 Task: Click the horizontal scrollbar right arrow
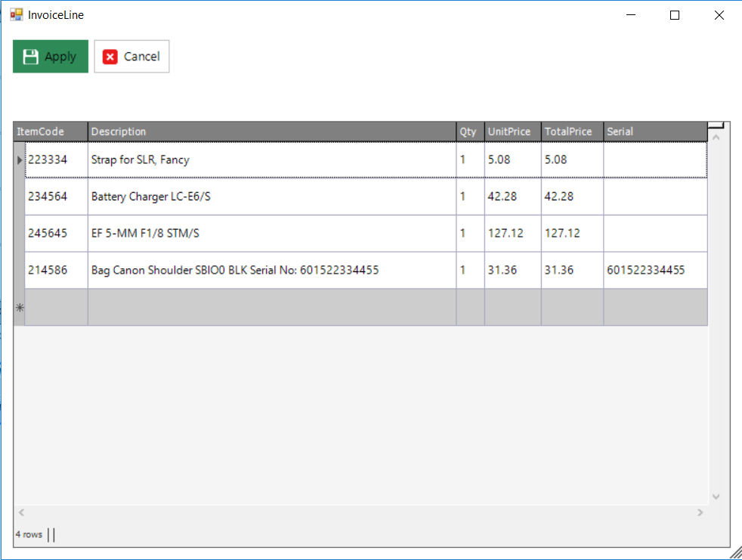[700, 512]
